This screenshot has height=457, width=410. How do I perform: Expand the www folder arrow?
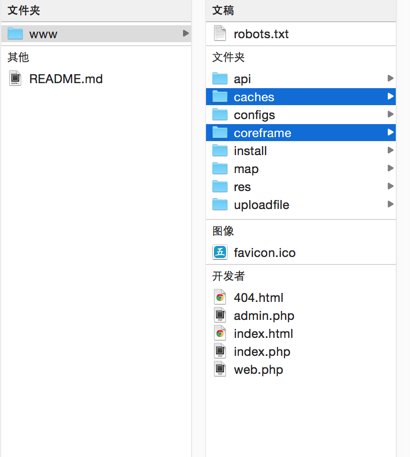[186, 33]
